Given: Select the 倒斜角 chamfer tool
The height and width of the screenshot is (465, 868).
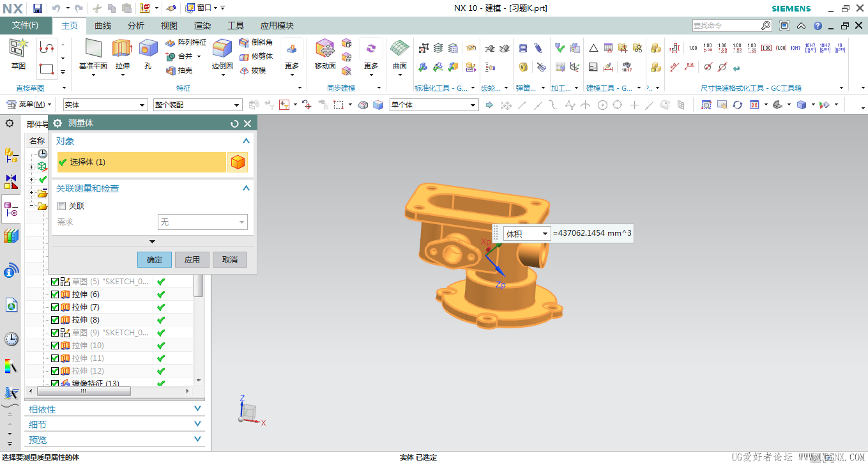Looking at the screenshot, I should tap(255, 42).
